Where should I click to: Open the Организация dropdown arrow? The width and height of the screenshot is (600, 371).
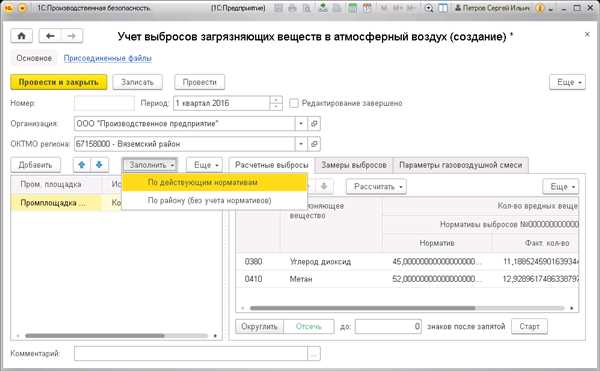(x=301, y=124)
